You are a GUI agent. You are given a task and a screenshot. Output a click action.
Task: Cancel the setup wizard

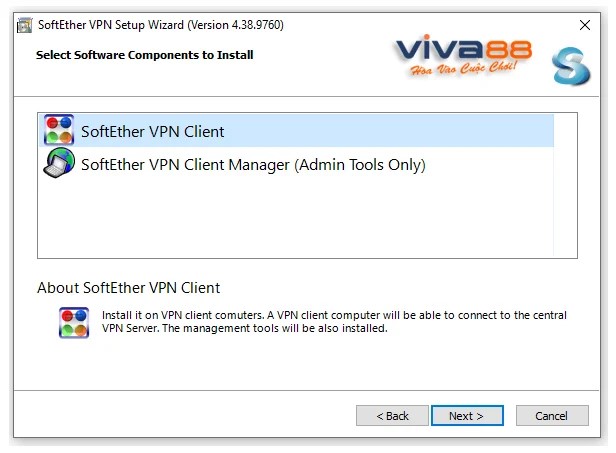click(551, 416)
